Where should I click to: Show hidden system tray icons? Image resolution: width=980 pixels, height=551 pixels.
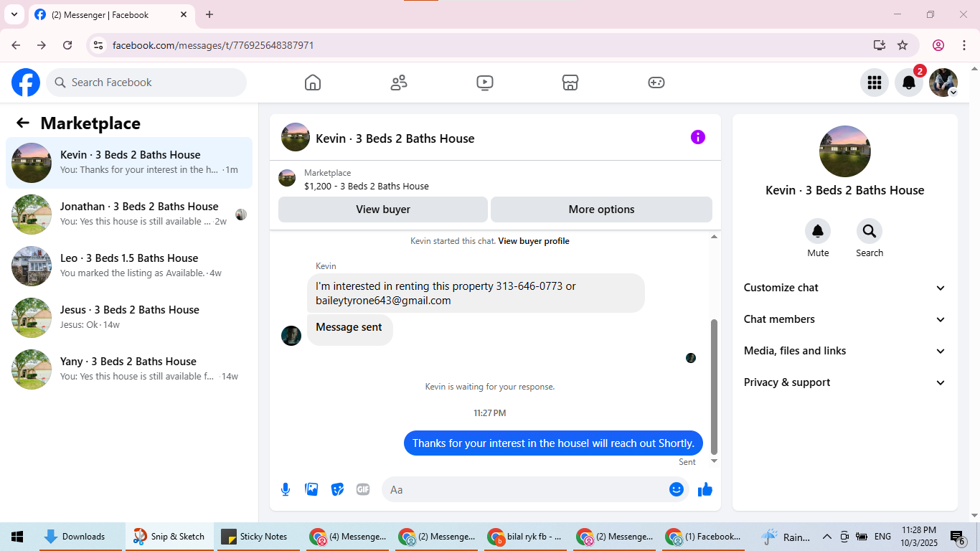coord(826,537)
